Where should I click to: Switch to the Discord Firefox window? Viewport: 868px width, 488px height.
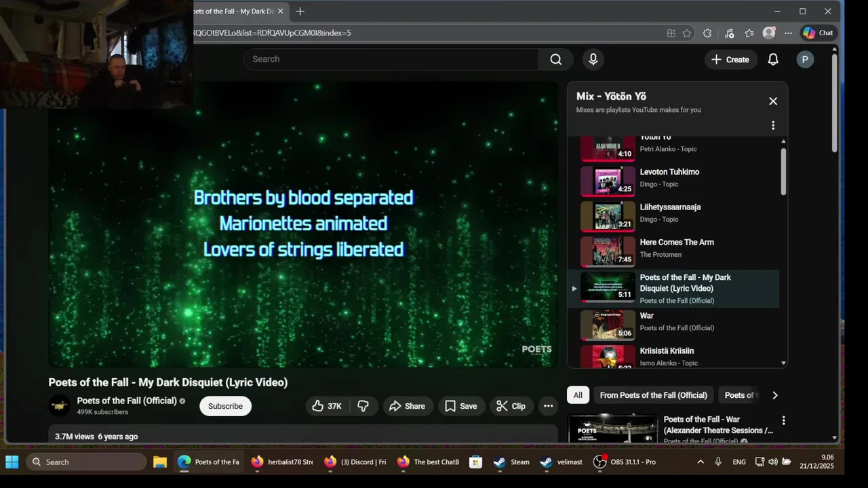click(355, 462)
